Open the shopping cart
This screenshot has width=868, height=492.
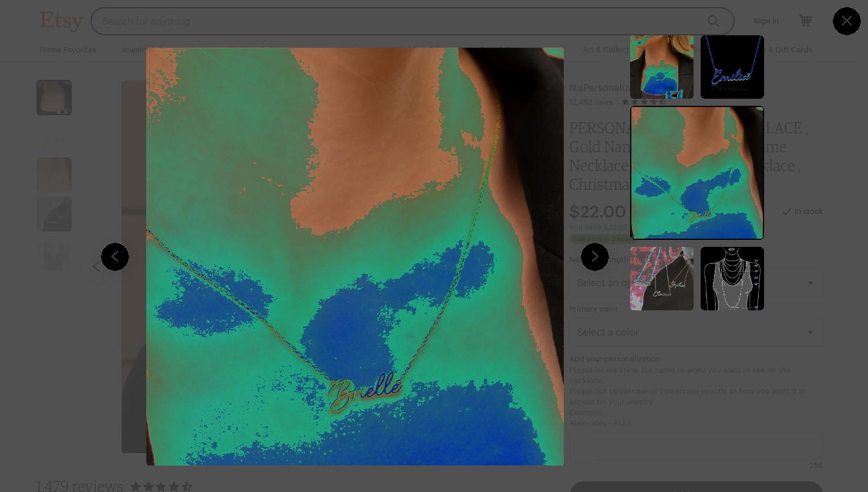coord(805,21)
